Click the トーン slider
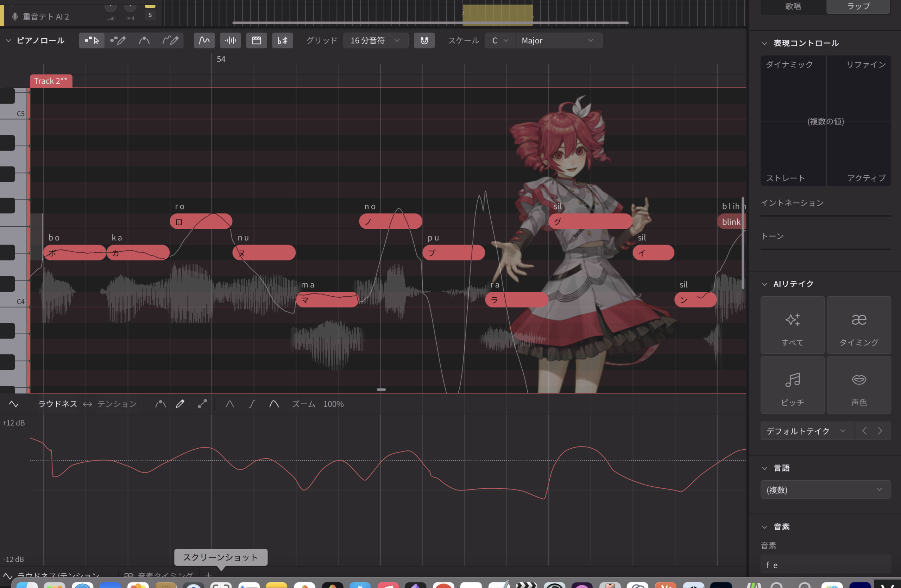This screenshot has width=901, height=588. [x=825, y=249]
